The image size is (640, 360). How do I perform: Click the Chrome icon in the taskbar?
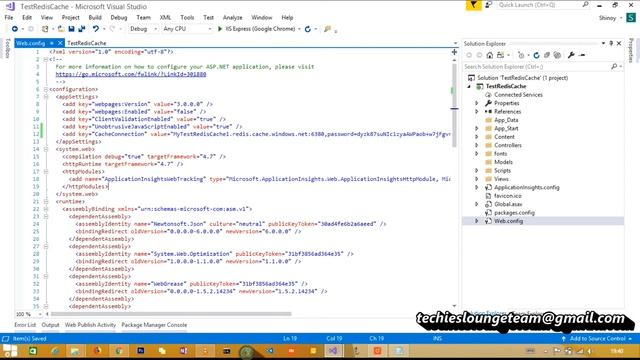pos(119,351)
